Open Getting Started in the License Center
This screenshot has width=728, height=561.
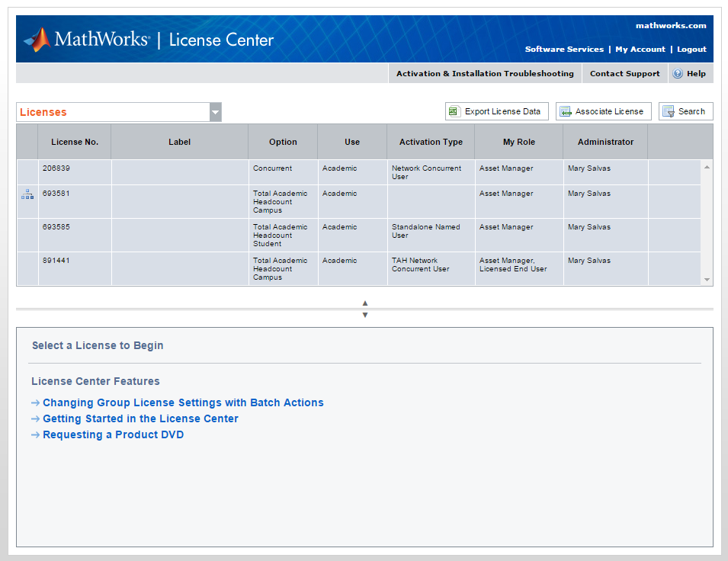[140, 418]
